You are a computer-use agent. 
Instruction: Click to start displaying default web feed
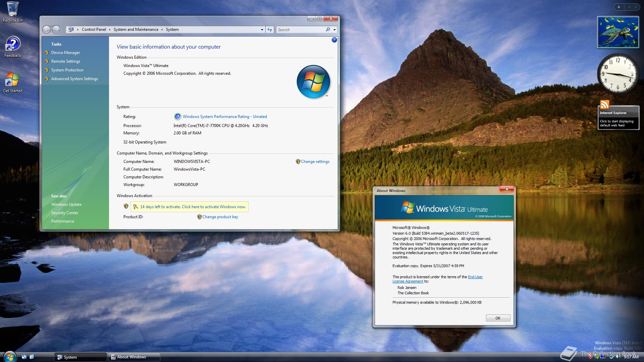(x=616, y=123)
